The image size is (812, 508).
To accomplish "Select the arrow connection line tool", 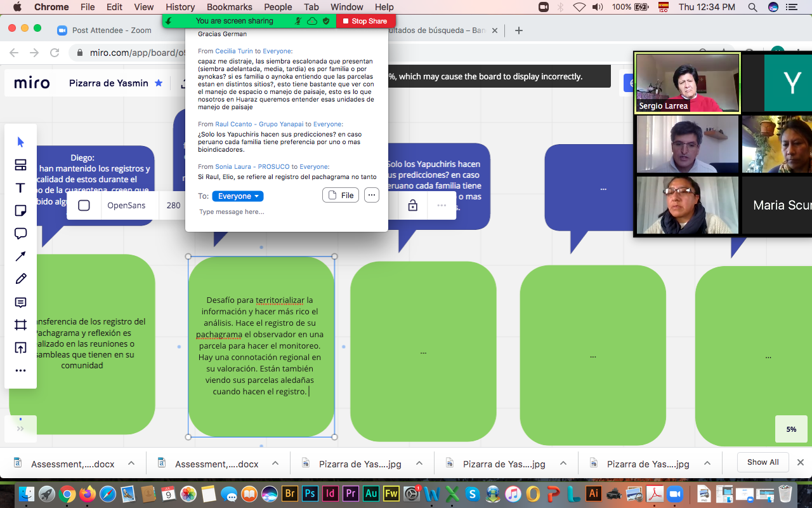I will point(20,257).
